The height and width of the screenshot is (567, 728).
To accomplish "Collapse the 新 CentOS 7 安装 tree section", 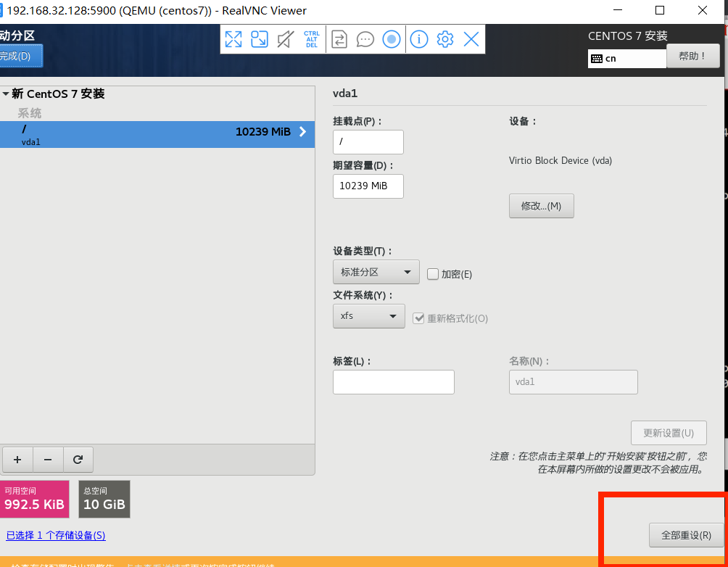I will click(6, 94).
